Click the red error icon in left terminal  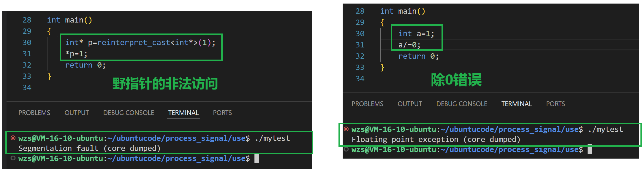(x=13, y=138)
